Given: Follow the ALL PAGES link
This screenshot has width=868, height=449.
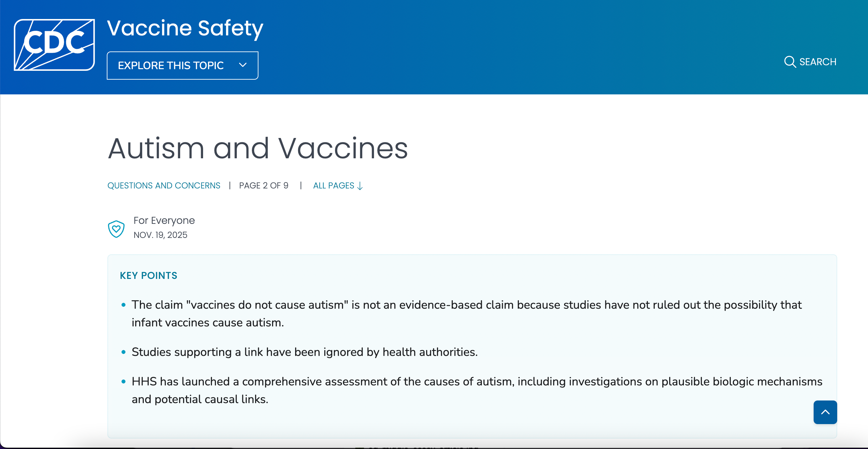Looking at the screenshot, I should [333, 185].
